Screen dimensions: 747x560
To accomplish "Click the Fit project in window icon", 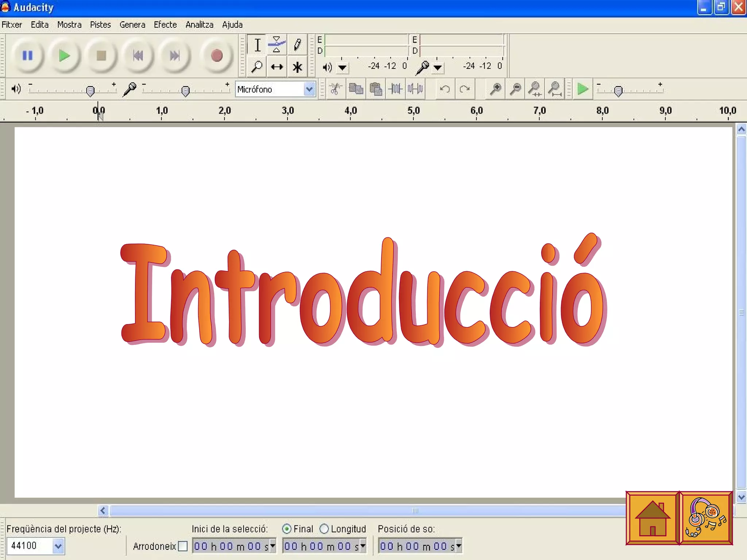I will click(555, 89).
